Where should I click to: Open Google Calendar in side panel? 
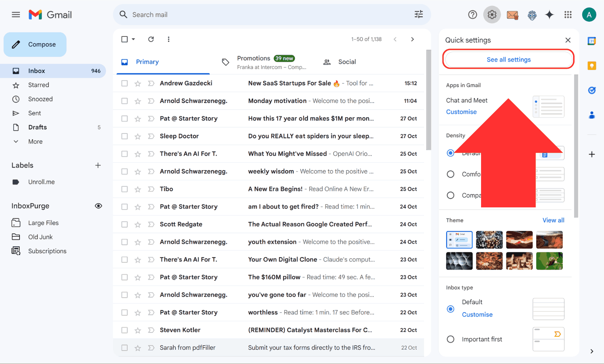tap(592, 41)
